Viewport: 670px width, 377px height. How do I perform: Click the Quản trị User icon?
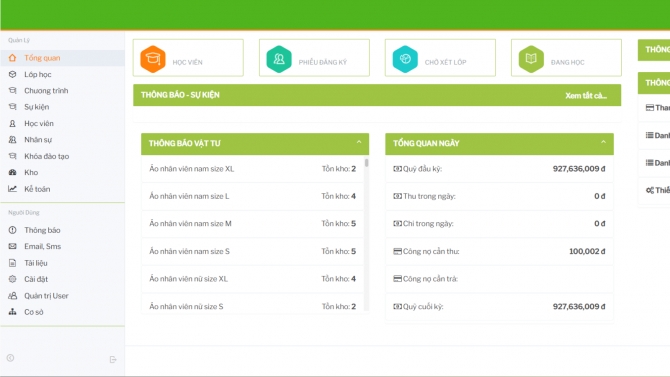(12, 295)
